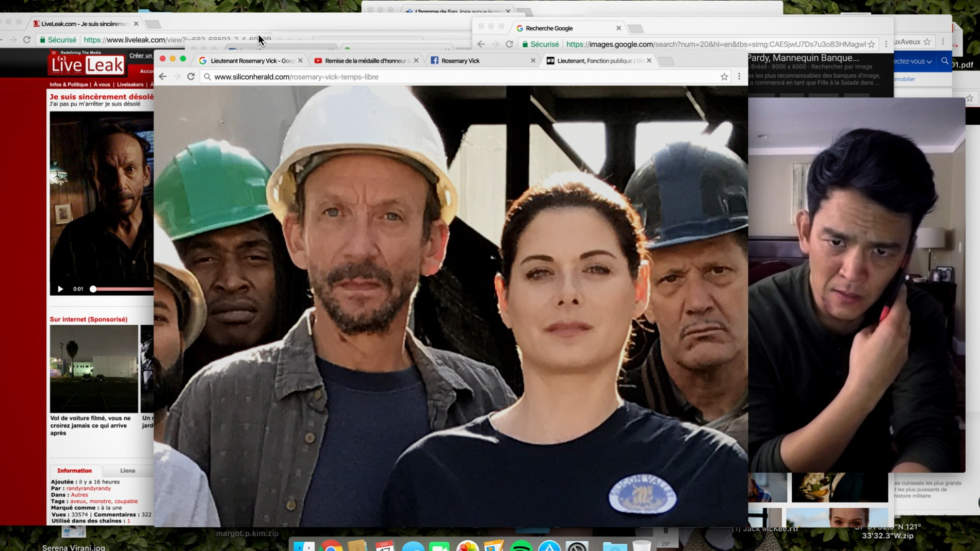This screenshot has width=980, height=551.
Task: Reload the LiveLeak page
Action: (x=27, y=40)
